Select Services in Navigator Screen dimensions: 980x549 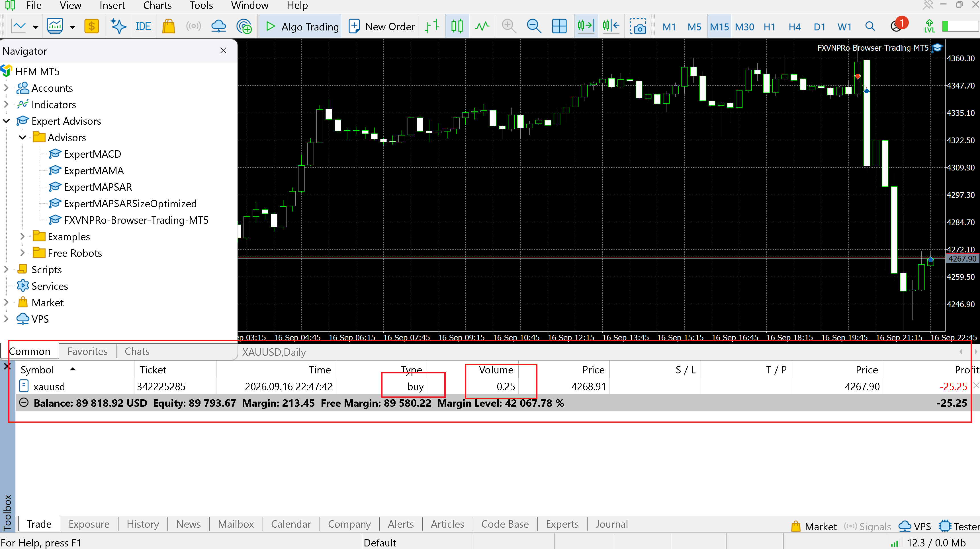pyautogui.click(x=50, y=286)
